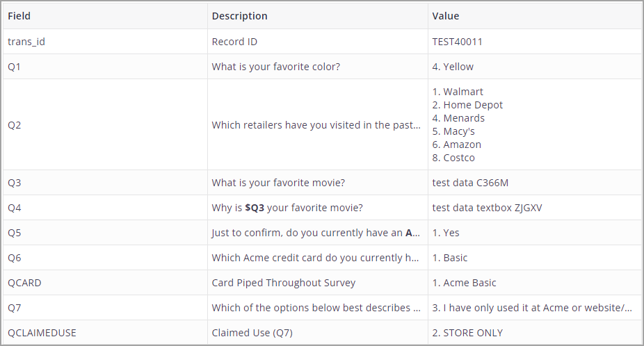The image size is (644, 346).
Task: Select the Q1 field row
Action: 322,67
